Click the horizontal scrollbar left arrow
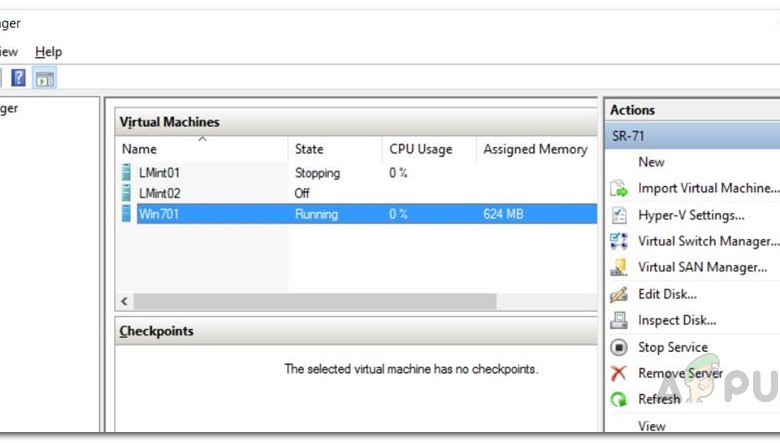 (x=125, y=301)
